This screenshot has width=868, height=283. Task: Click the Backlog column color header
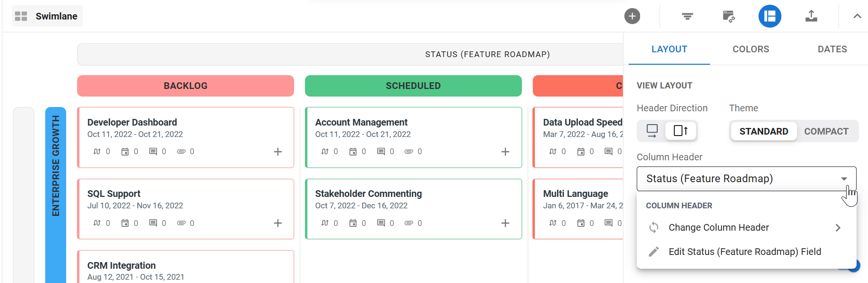(x=186, y=86)
